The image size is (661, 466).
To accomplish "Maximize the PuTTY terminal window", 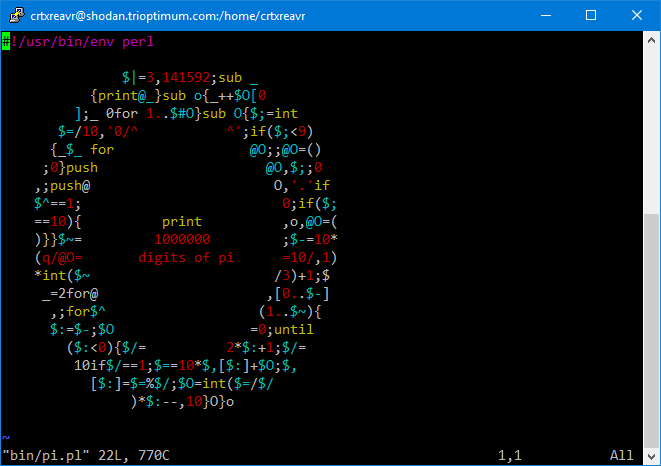I will 591,15.
